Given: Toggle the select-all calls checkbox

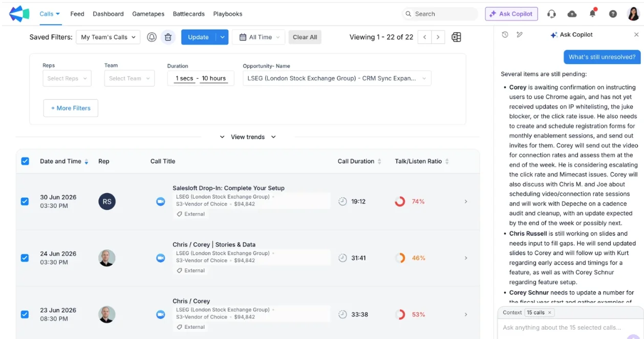Looking at the screenshot, I should pos(25,161).
